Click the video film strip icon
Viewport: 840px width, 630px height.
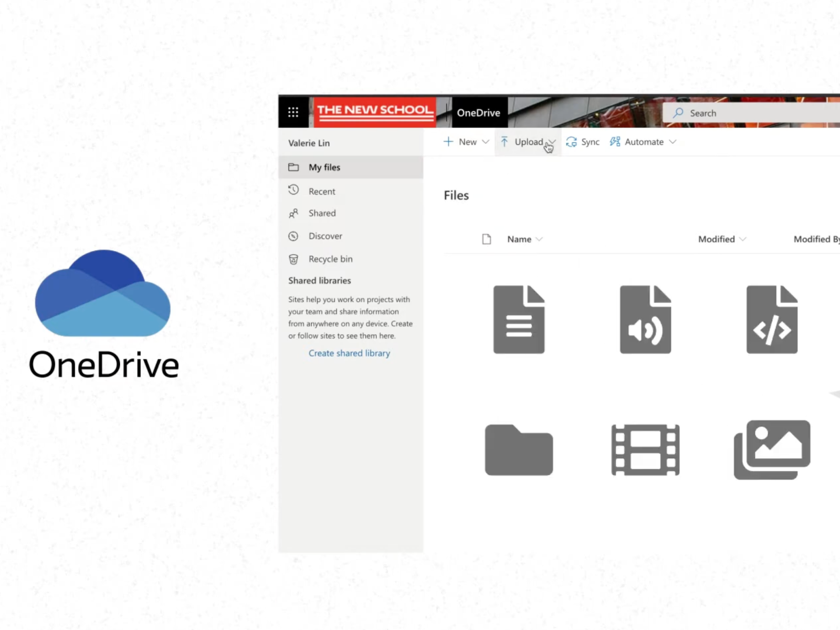click(x=645, y=450)
